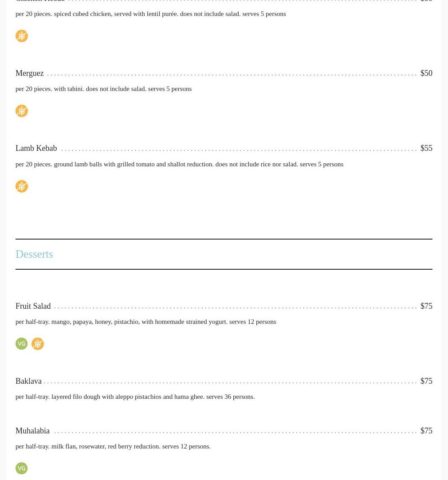Select the Muhalabia item title
The height and width of the screenshot is (480, 448).
pos(32,431)
